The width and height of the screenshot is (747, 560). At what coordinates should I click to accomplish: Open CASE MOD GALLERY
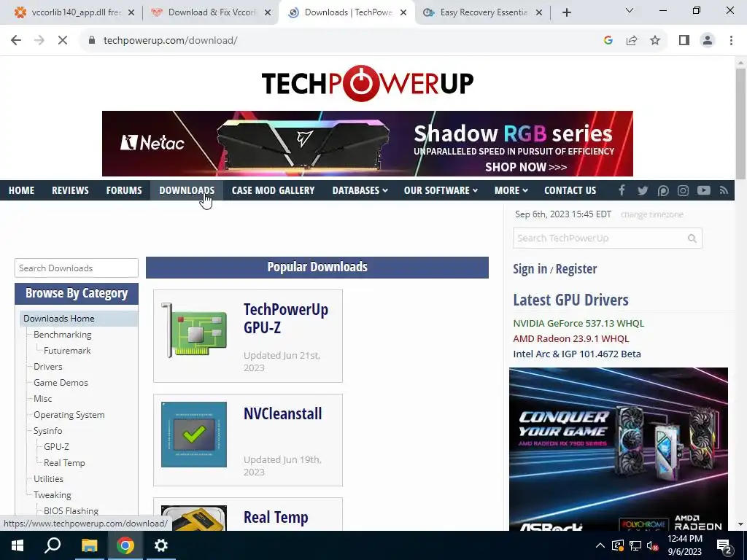pos(273,190)
